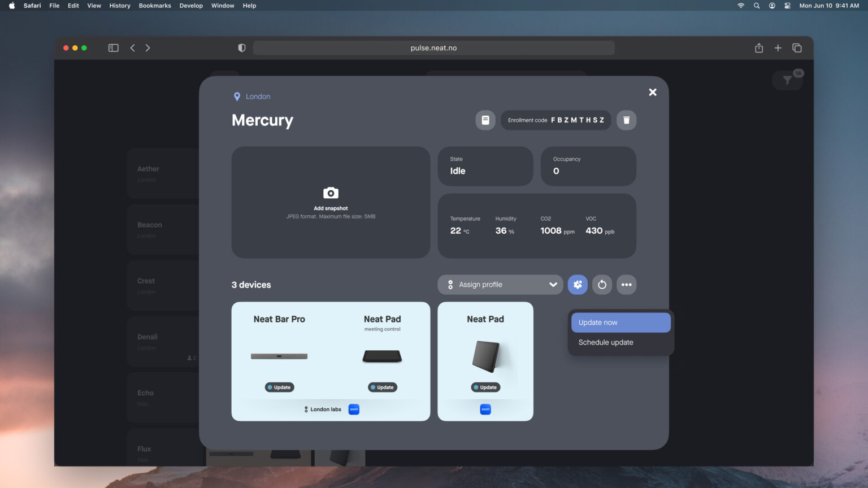
Task: Open the View menu
Action: [94, 6]
